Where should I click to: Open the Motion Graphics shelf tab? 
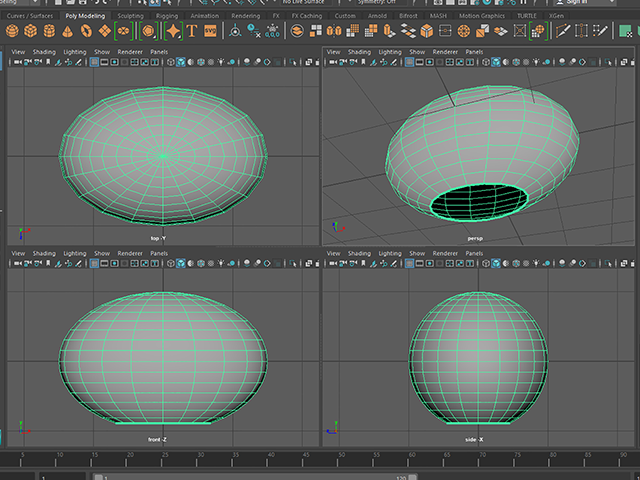coord(482,16)
